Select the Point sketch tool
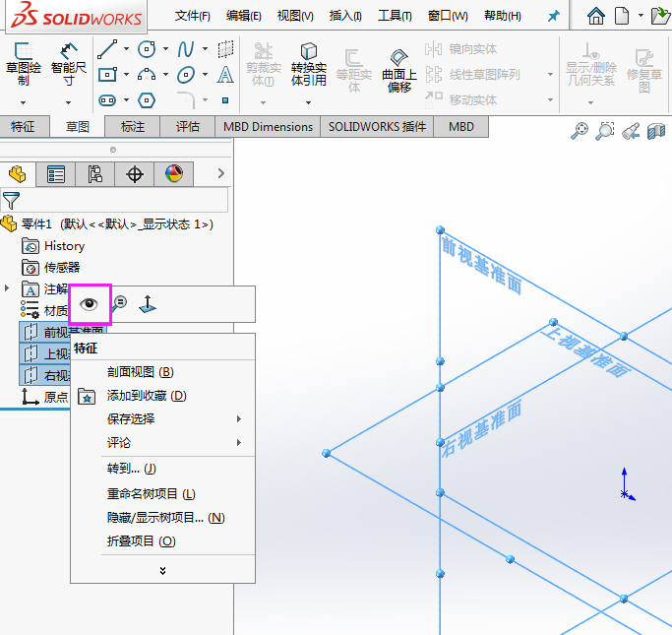Screen dimensions: 672x635 (x=225, y=100)
